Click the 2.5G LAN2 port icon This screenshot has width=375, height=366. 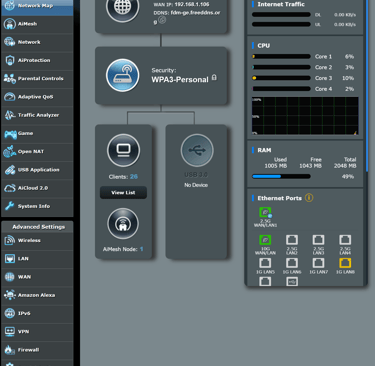point(292,240)
